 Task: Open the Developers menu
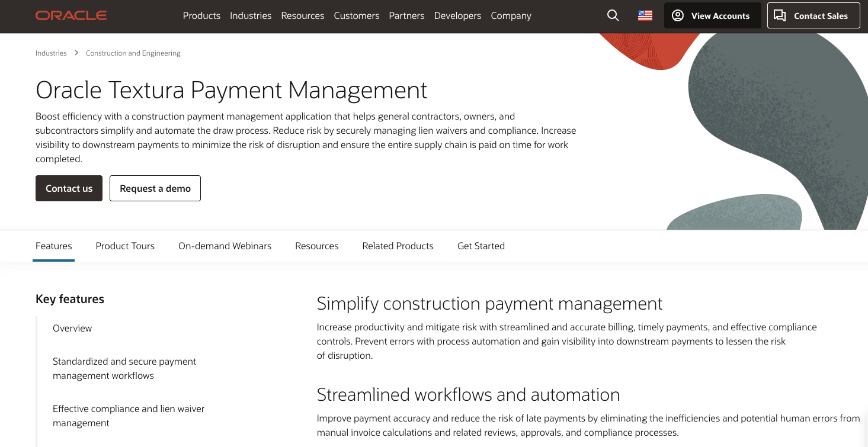click(457, 16)
